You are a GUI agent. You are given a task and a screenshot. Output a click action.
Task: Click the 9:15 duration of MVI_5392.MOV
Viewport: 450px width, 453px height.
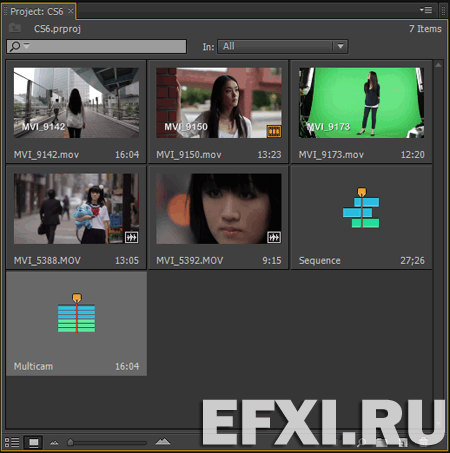tap(272, 260)
